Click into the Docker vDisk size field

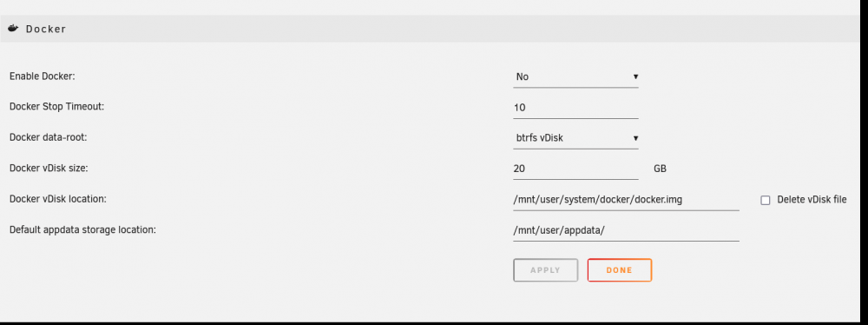[x=575, y=169]
